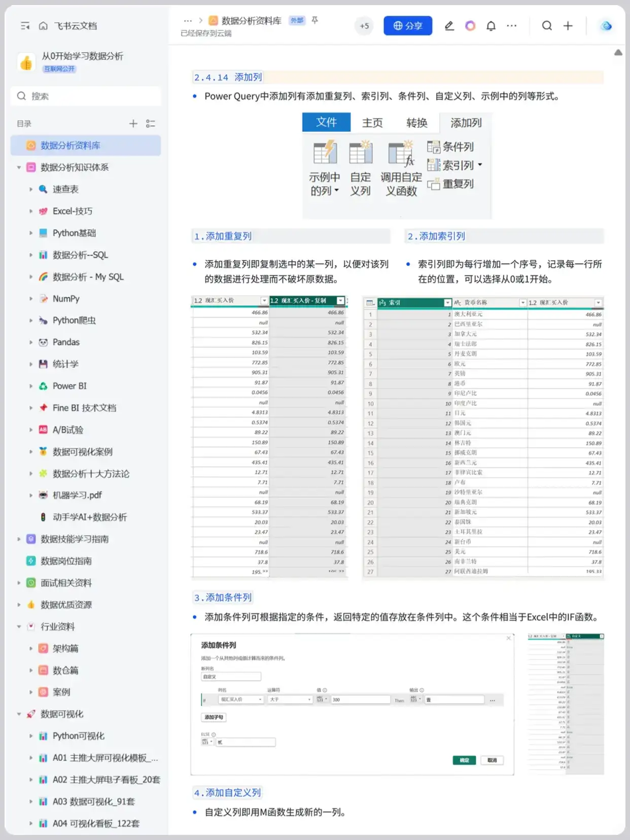Open the more options ellipsis in the top bar

click(x=511, y=26)
